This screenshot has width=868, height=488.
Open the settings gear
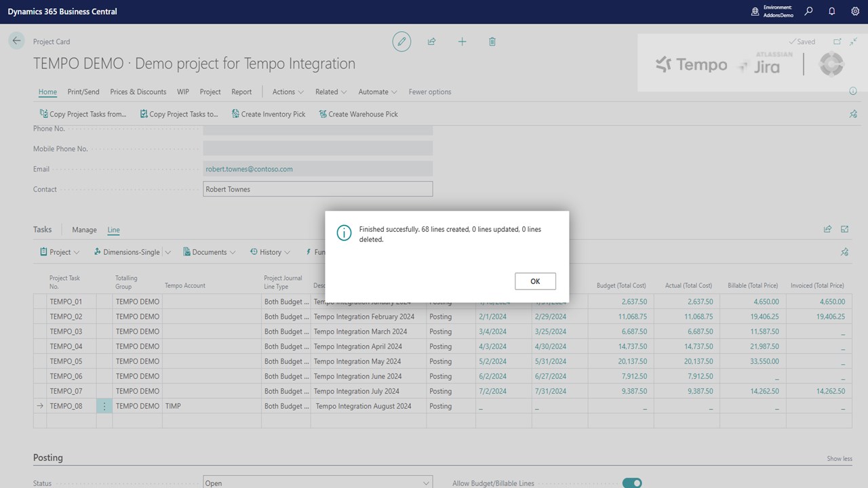pos(855,12)
